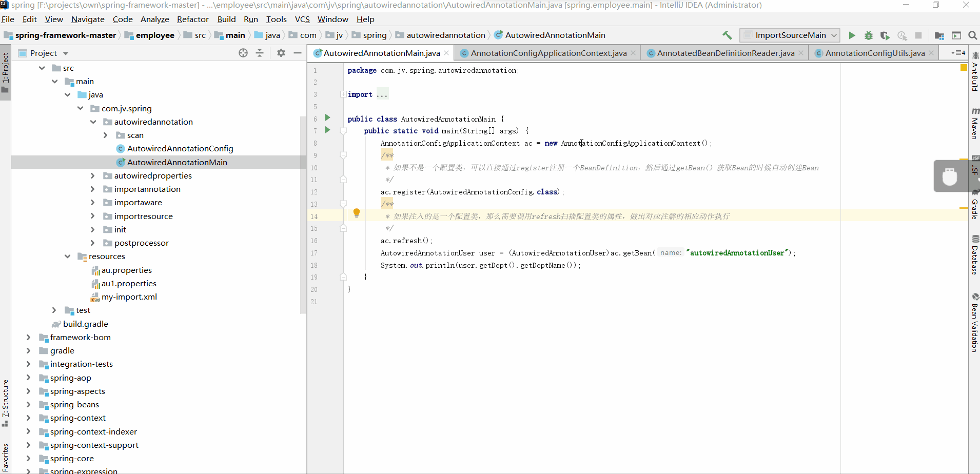Click the Project panel vertical scrollbar
This screenshot has width=980, height=474.
pyautogui.click(x=303, y=215)
